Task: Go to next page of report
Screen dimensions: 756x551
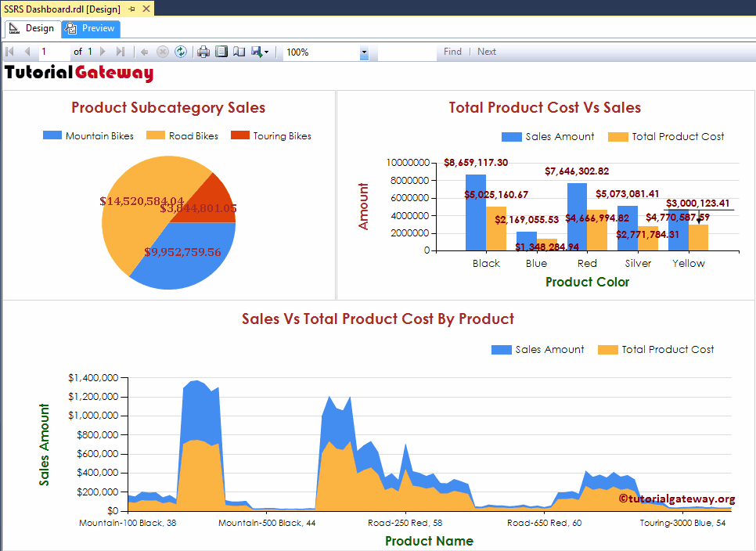Action: [103, 52]
